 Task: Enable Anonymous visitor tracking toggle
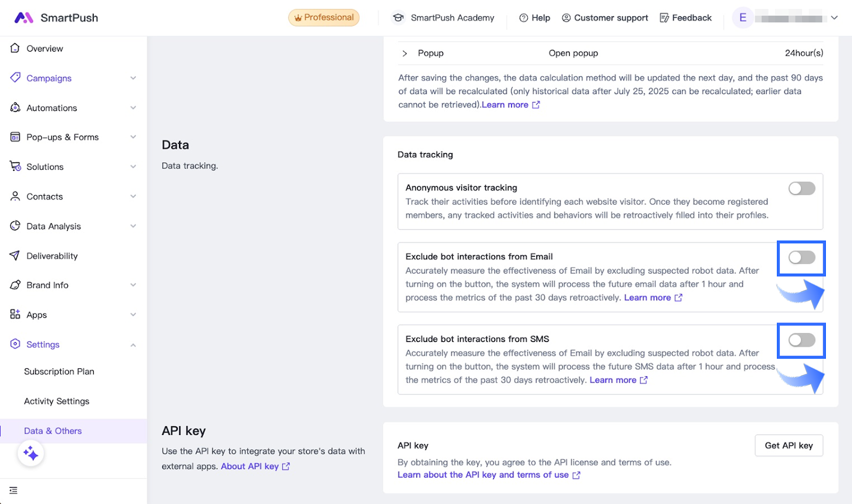click(801, 188)
